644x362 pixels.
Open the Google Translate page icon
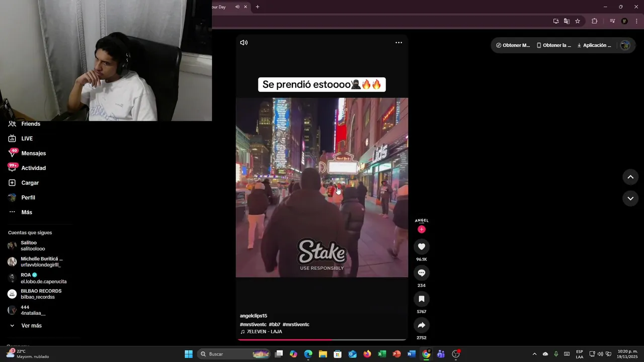coord(567,21)
